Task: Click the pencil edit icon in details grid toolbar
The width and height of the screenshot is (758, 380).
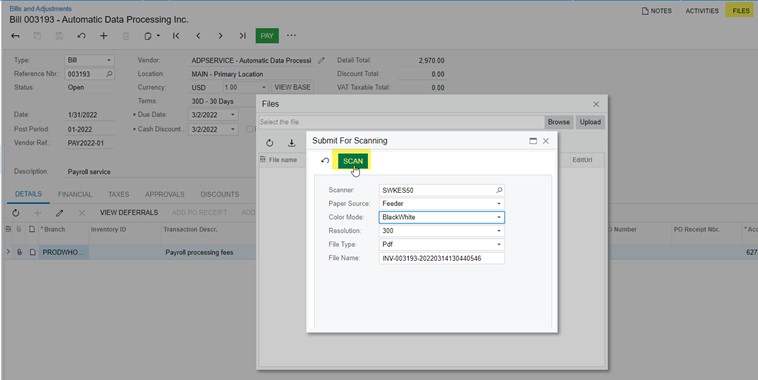Action: pyautogui.click(x=59, y=213)
